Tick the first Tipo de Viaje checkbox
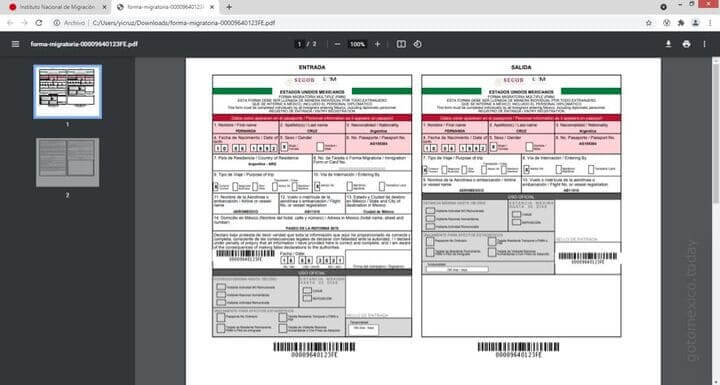 pyautogui.click(x=215, y=186)
